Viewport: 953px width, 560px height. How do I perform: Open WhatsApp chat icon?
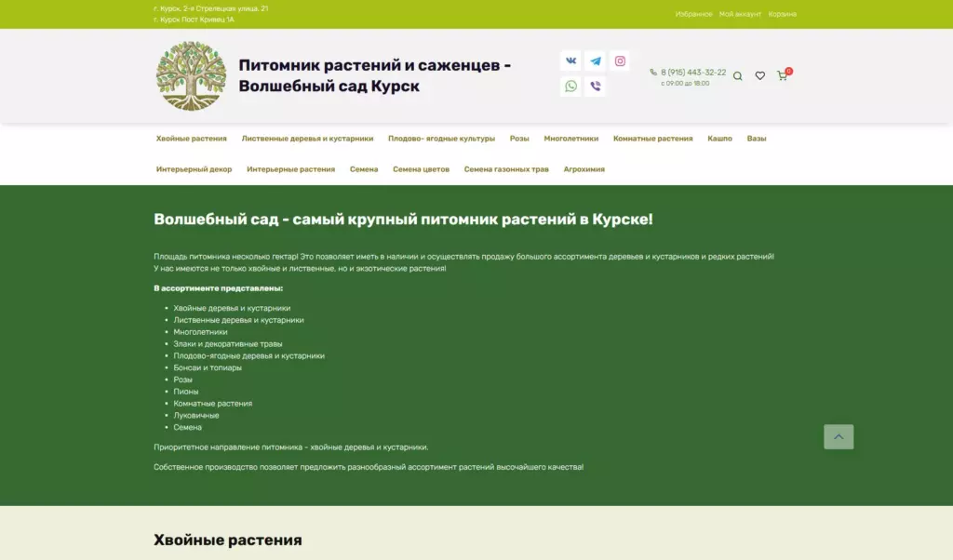coord(570,87)
